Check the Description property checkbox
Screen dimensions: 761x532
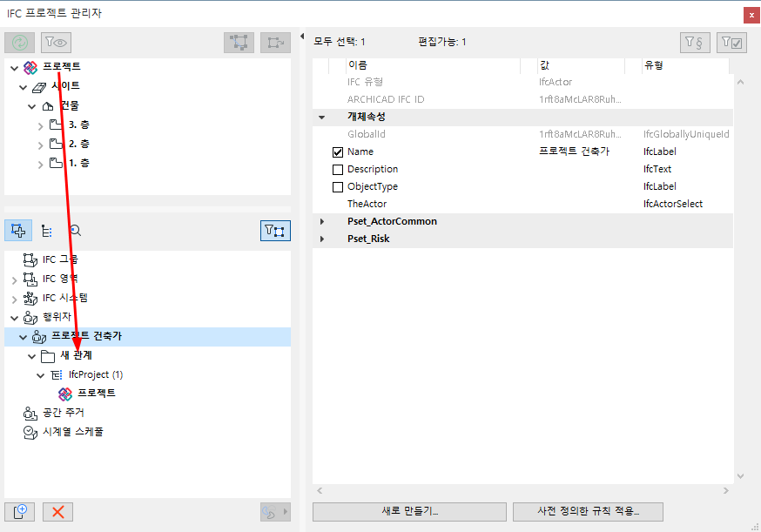pyautogui.click(x=338, y=170)
